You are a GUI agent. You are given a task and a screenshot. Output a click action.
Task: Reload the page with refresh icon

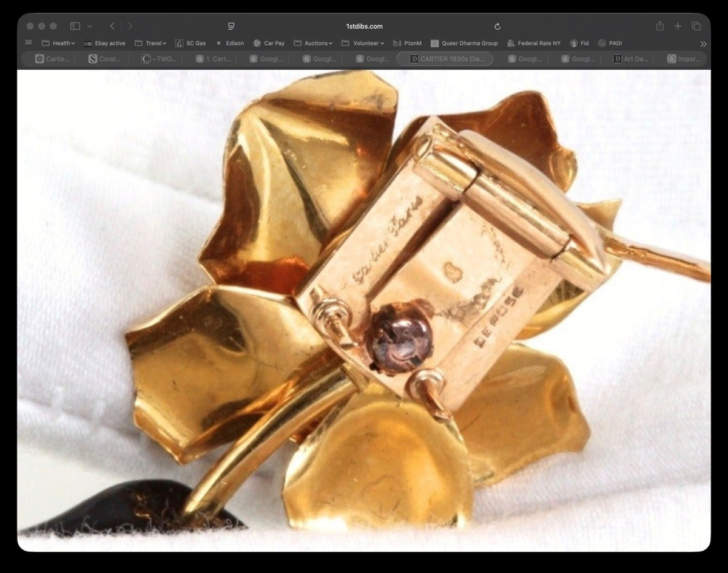pyautogui.click(x=497, y=26)
